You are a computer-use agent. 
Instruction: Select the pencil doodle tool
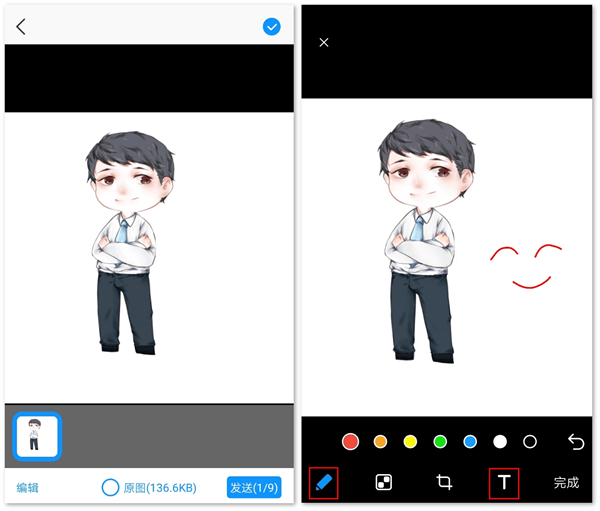pyautogui.click(x=324, y=483)
